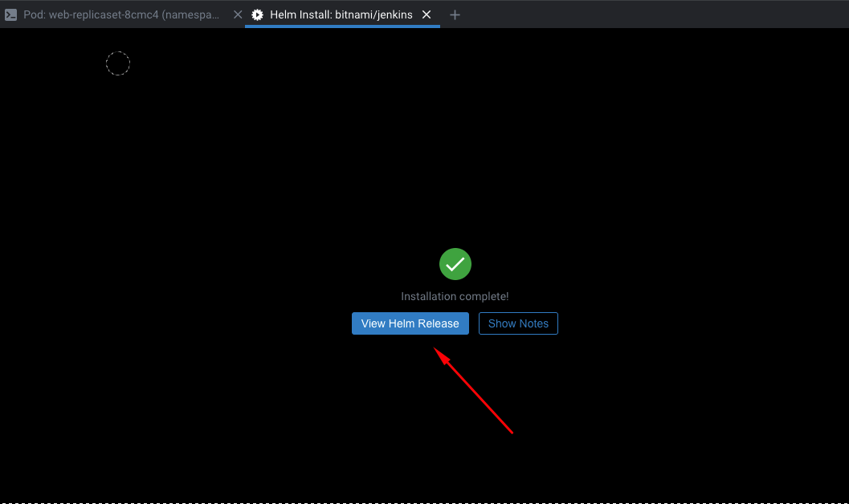
Task: Close the Helm Install bitnami/jenkins tab
Action: (427, 14)
